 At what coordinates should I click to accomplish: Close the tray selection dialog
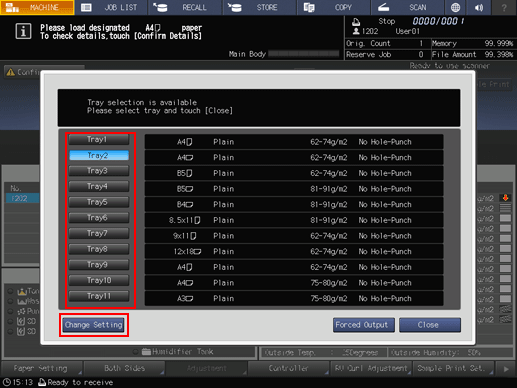(x=430, y=325)
